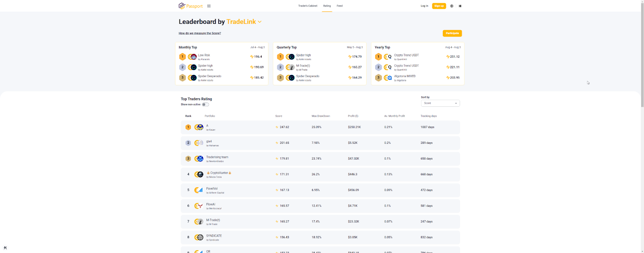Click the tools icon at bottom left
644x253 pixels.
[5, 248]
